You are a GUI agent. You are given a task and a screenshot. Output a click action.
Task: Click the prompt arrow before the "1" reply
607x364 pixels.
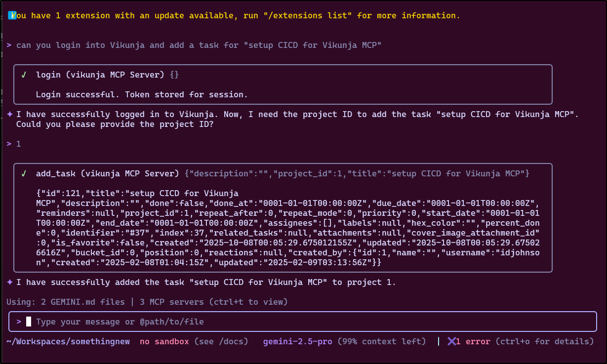tap(9, 144)
